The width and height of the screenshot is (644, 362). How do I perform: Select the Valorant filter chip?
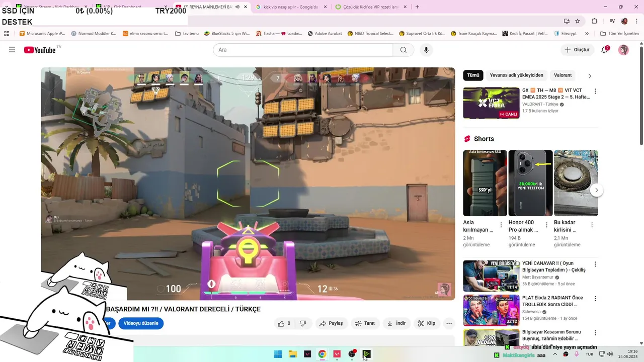coord(563,75)
